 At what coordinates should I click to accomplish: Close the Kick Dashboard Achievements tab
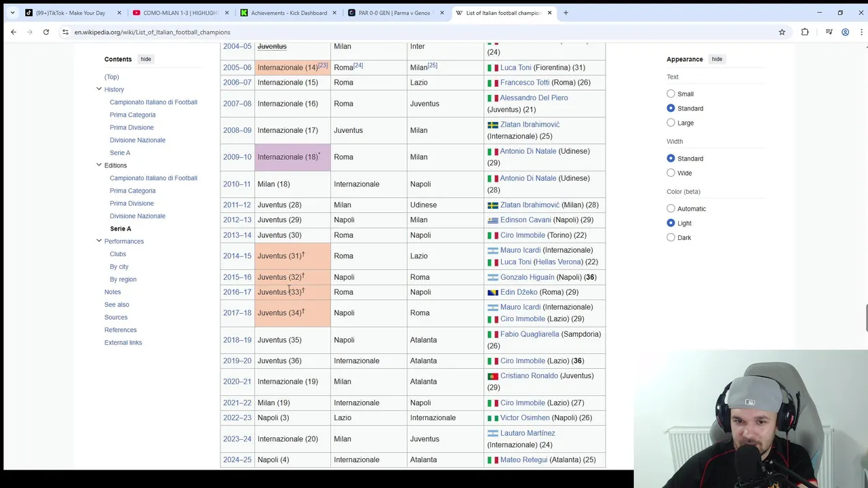tap(334, 13)
